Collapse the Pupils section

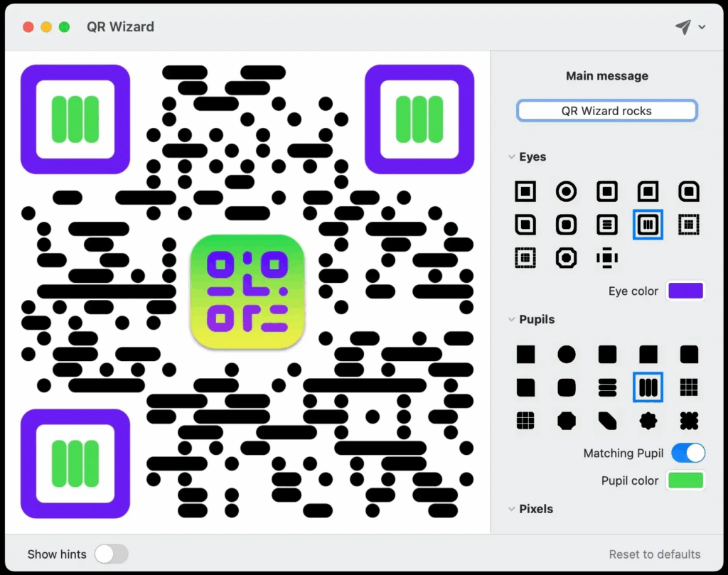pos(511,320)
